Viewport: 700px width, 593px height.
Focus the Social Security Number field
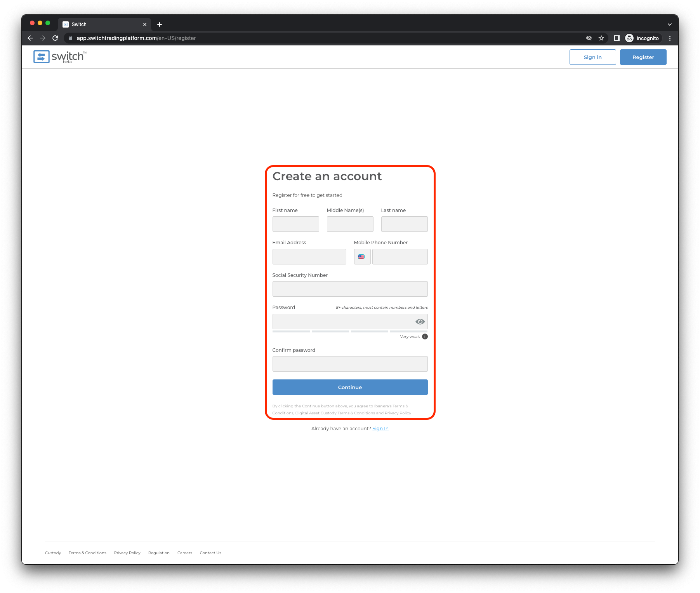(350, 289)
